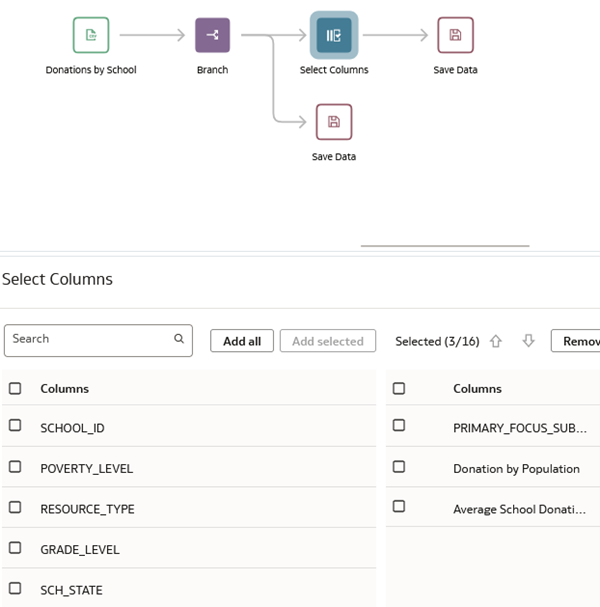600x607 pixels.
Task: Open the Select Columns step icon
Action: [334, 36]
